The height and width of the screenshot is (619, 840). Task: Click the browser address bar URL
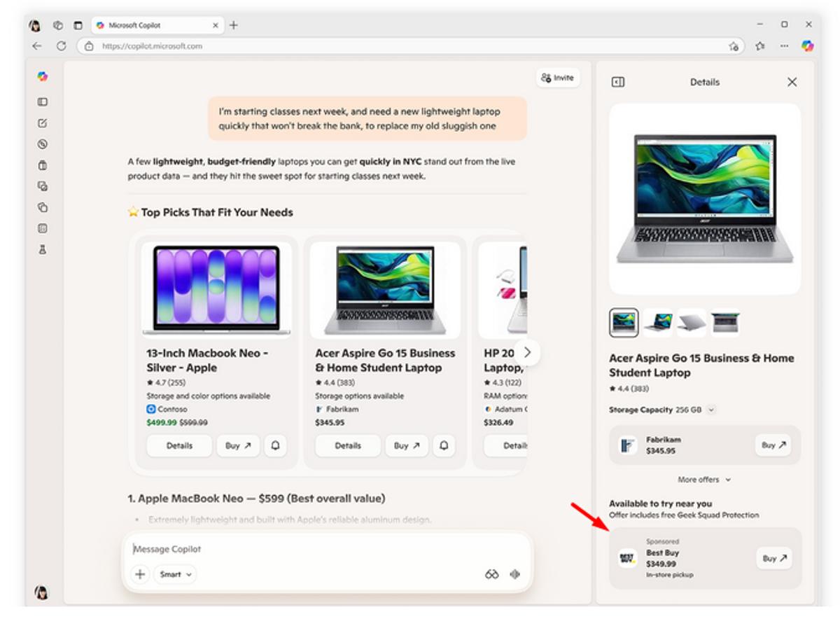[152, 46]
